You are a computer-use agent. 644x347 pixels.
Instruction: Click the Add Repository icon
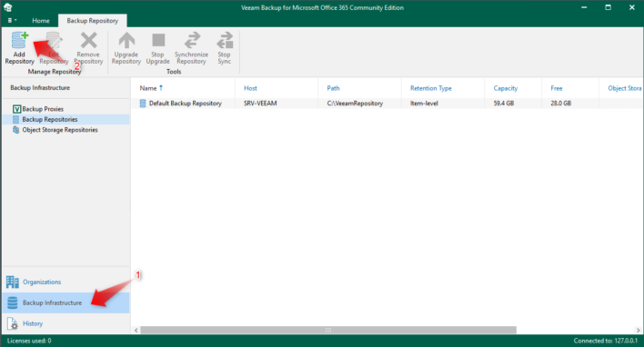coord(19,40)
